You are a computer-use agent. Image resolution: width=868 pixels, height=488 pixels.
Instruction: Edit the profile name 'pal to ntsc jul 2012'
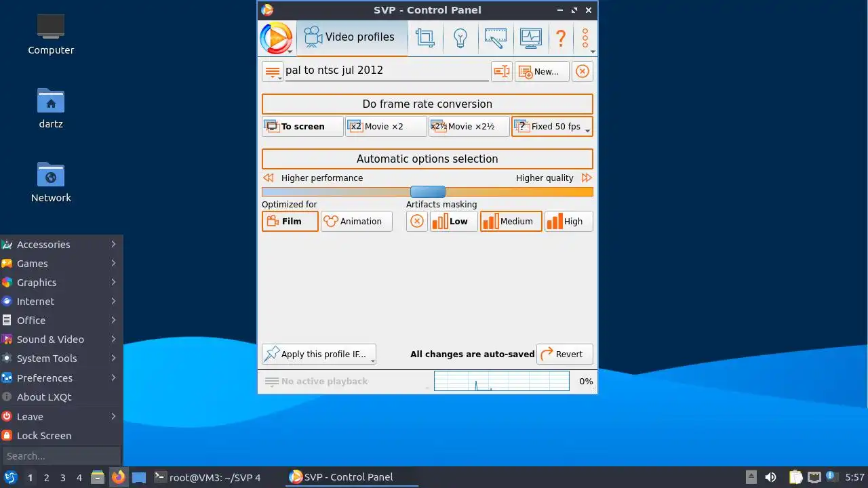click(x=387, y=70)
